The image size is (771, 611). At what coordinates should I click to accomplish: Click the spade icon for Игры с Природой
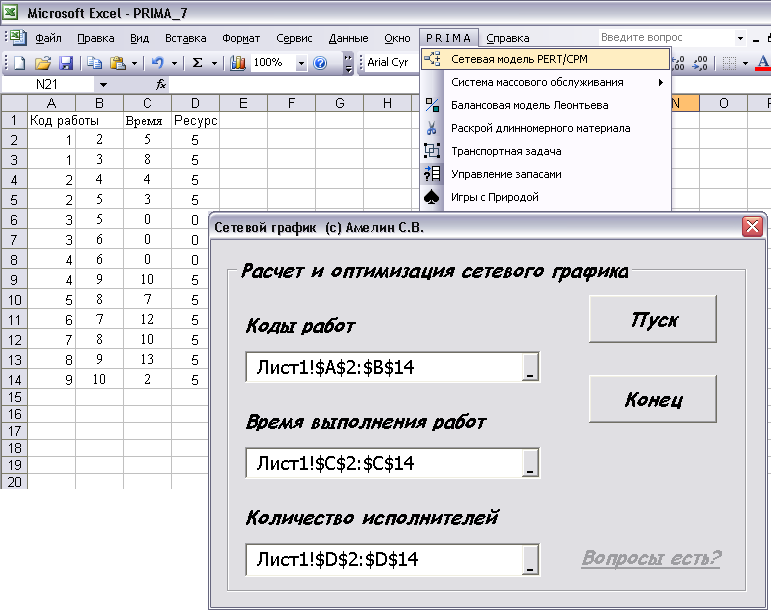point(432,197)
